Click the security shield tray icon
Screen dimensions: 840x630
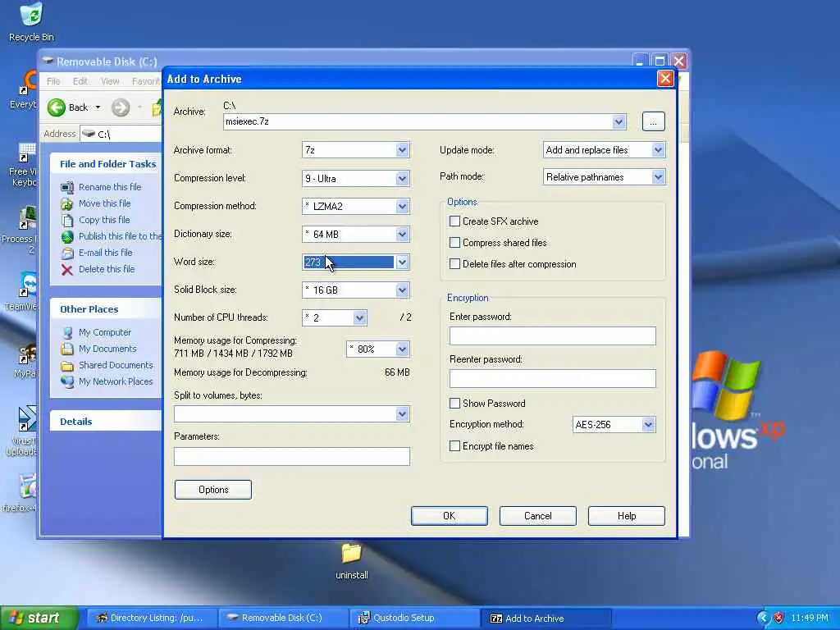pos(778,618)
